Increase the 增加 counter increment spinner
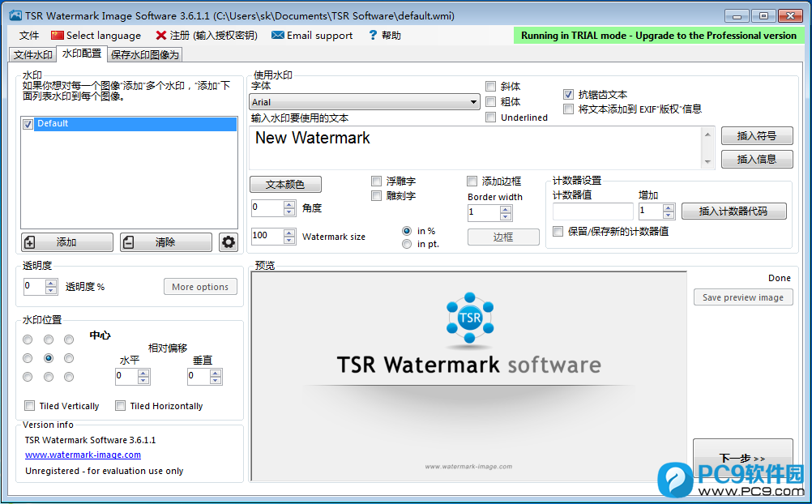 pyautogui.click(x=669, y=208)
